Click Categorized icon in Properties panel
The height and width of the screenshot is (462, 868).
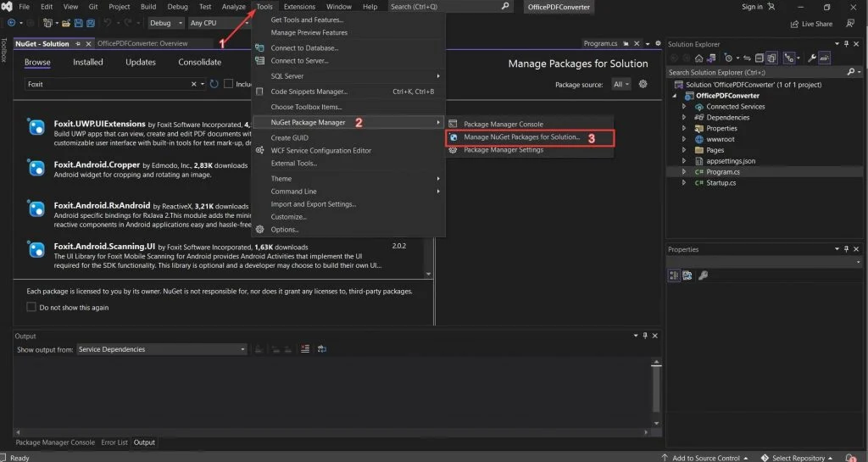[x=674, y=275]
